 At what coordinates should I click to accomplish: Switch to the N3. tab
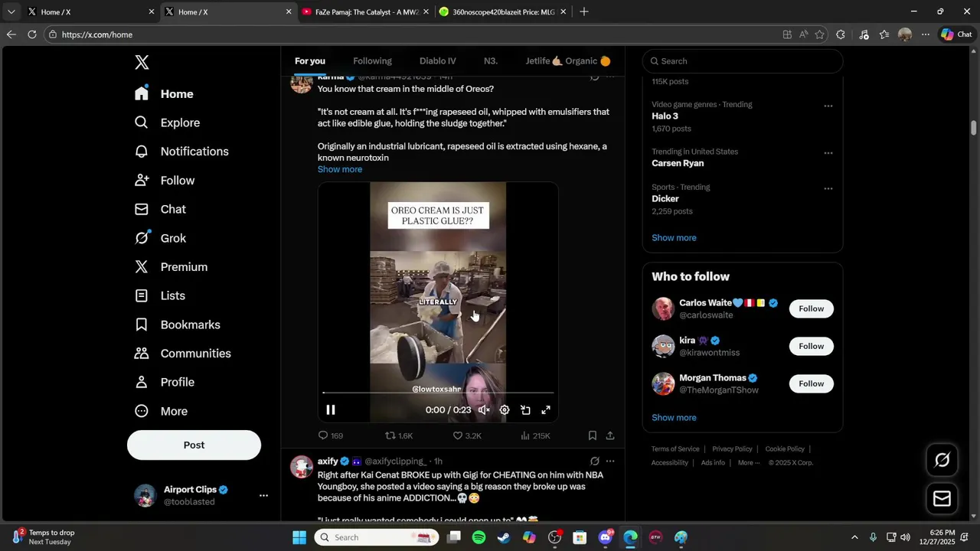pyautogui.click(x=491, y=61)
